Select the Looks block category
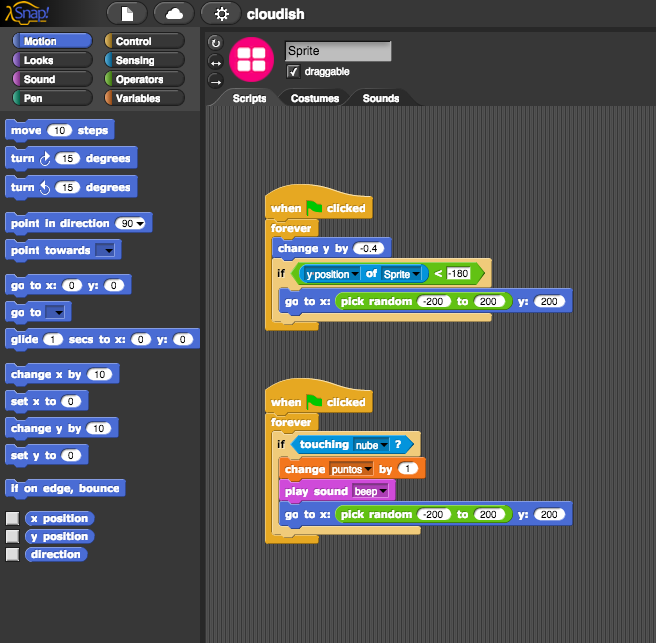The image size is (656, 643). coord(50,60)
